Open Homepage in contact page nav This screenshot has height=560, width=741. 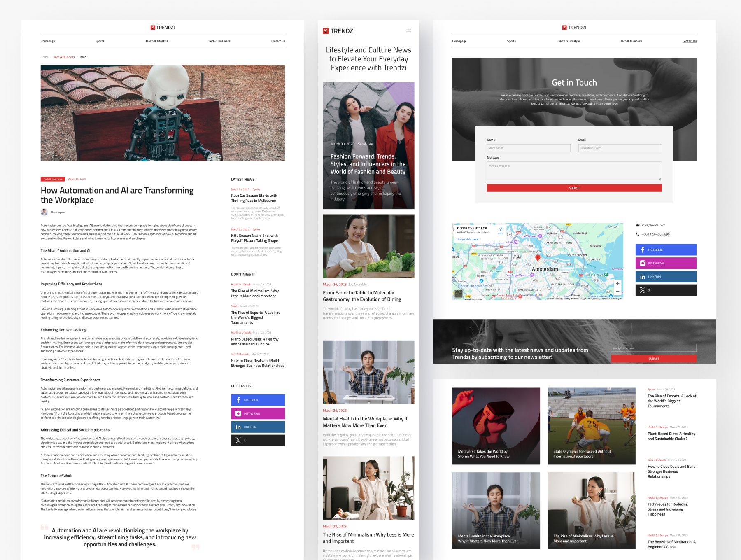459,41
